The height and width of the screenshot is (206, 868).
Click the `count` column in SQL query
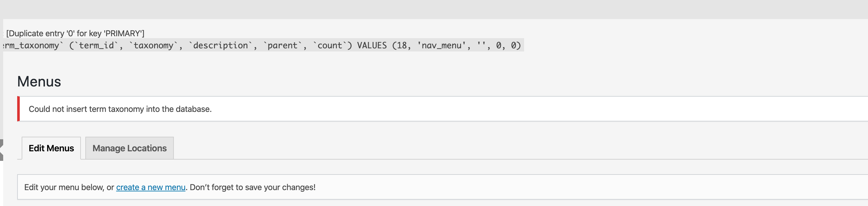click(330, 45)
